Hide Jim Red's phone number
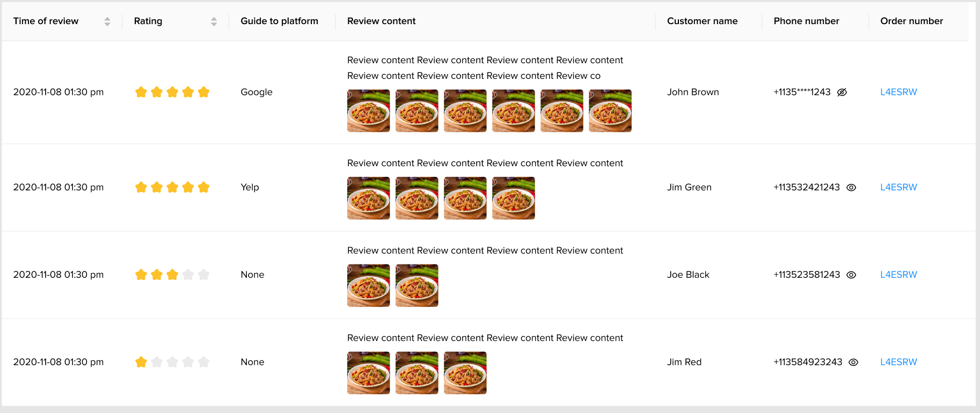Image resolution: width=980 pixels, height=413 pixels. [x=853, y=363]
